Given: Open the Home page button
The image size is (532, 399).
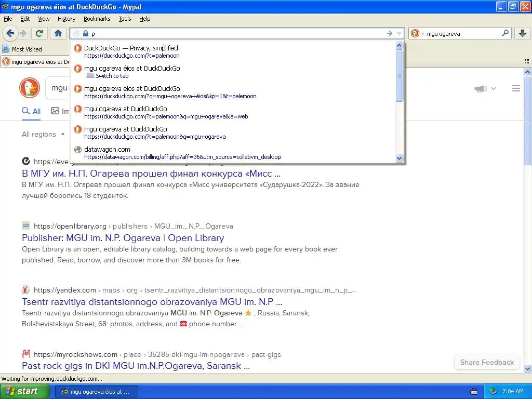Looking at the screenshot, I should tap(58, 33).
